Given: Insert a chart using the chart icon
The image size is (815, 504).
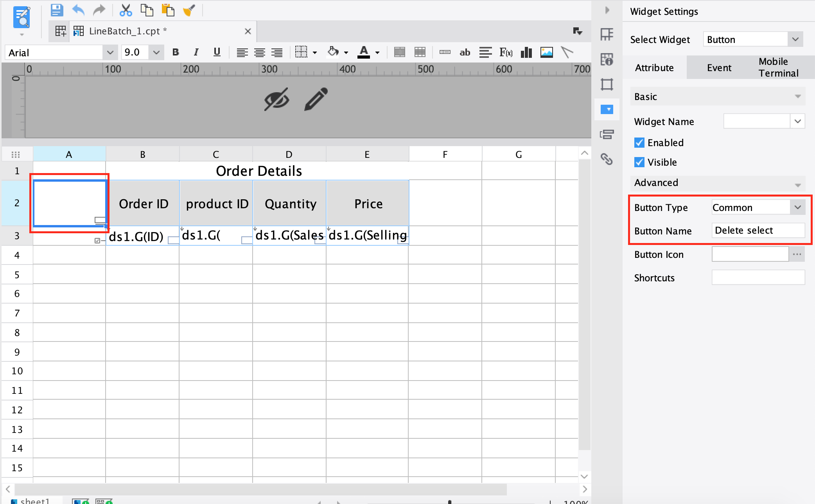Looking at the screenshot, I should pyautogui.click(x=526, y=52).
